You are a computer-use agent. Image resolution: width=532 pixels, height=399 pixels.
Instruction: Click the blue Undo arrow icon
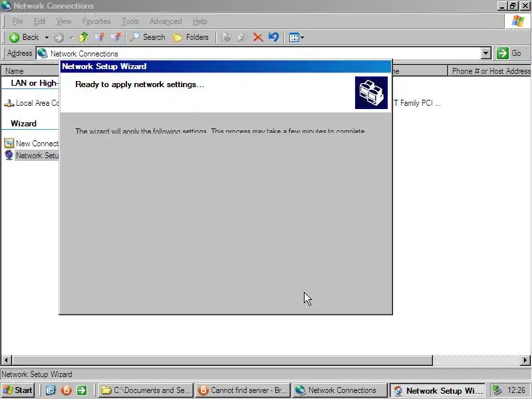273,37
